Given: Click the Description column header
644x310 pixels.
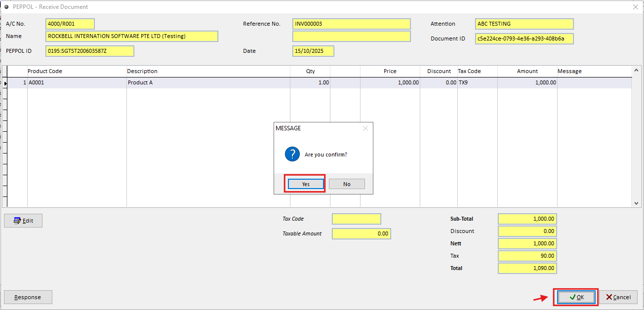Looking at the screenshot, I should (x=208, y=71).
